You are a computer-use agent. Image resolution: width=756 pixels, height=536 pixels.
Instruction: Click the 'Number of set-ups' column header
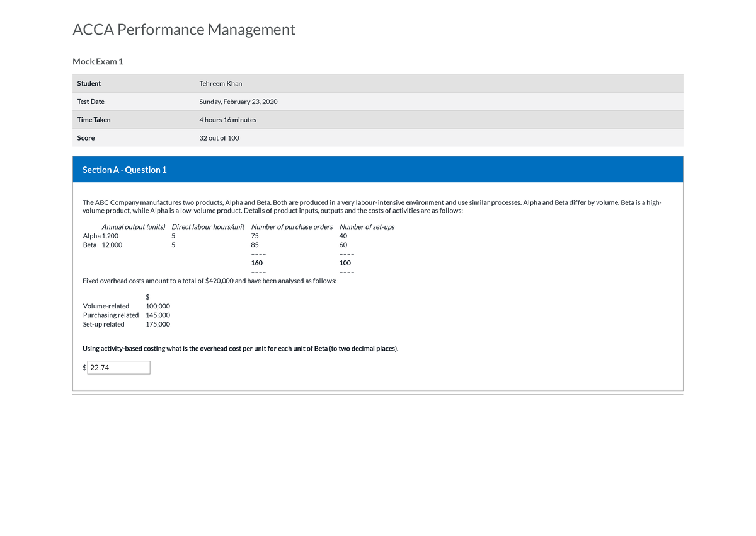367,227
